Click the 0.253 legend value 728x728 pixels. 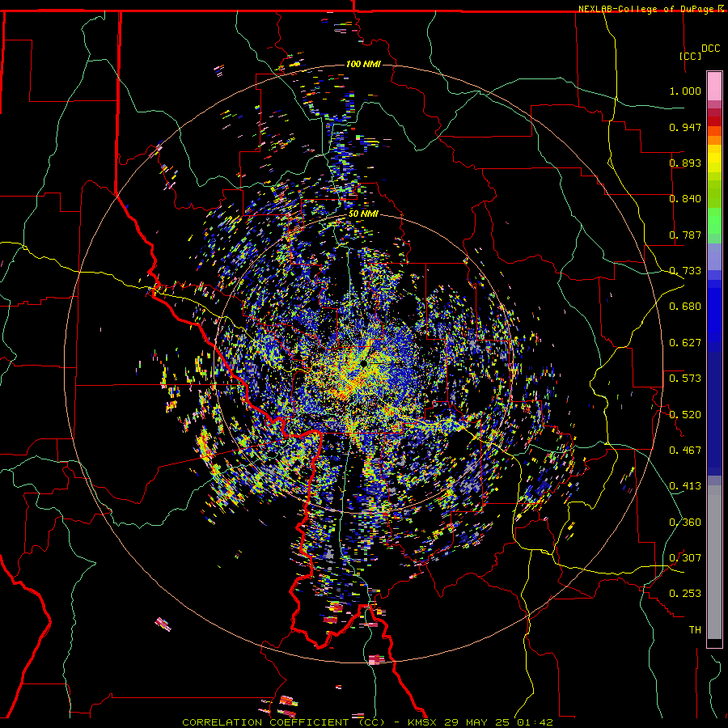[x=685, y=594]
